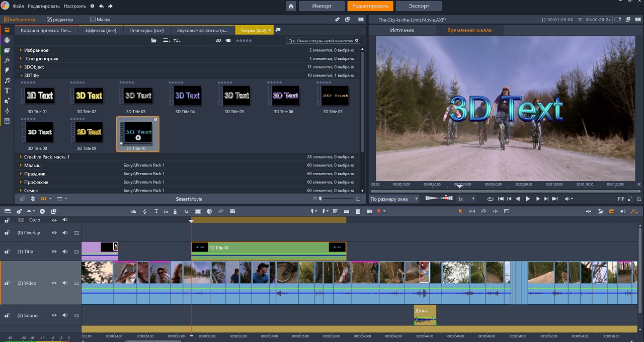Click the trash delete icon on timeline toolbar
Viewport: 644px width, 342px height.
358,211
